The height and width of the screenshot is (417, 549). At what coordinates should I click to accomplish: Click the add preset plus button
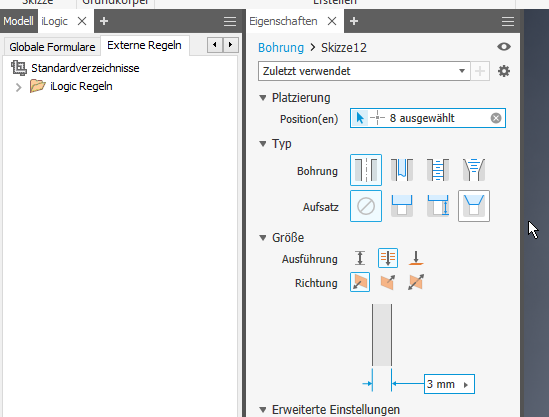pos(480,71)
